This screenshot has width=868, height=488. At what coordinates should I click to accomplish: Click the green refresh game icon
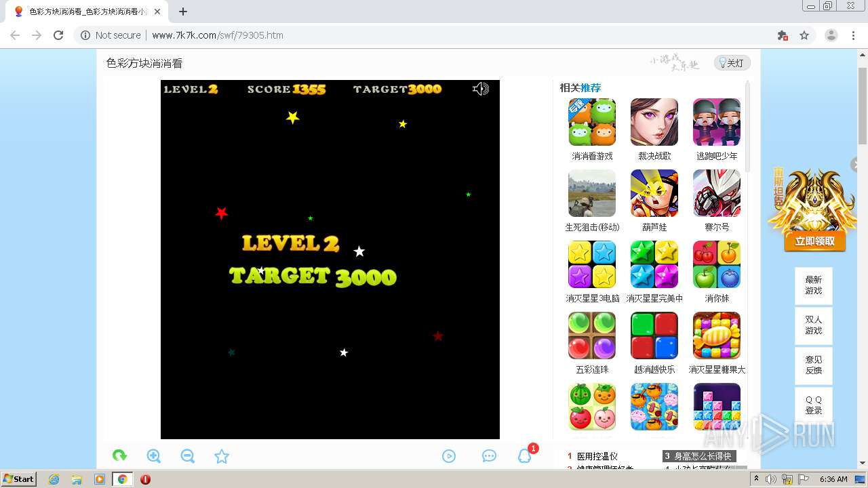[x=119, y=456]
